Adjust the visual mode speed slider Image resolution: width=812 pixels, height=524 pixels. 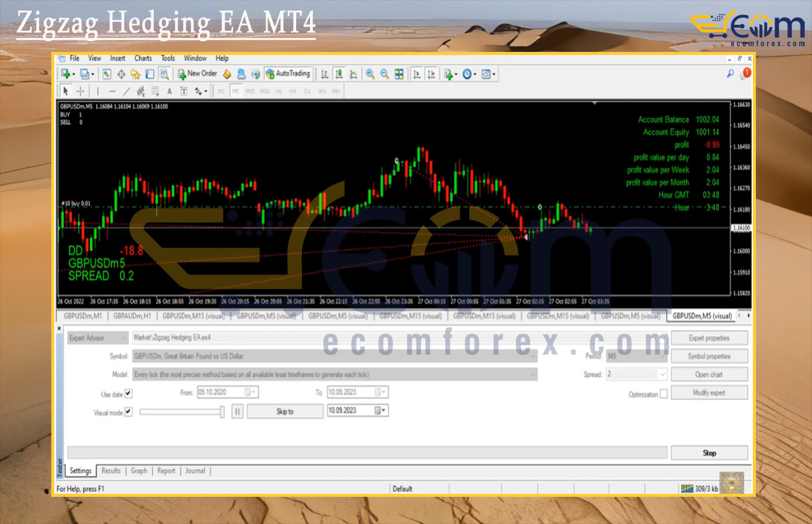[222, 412]
